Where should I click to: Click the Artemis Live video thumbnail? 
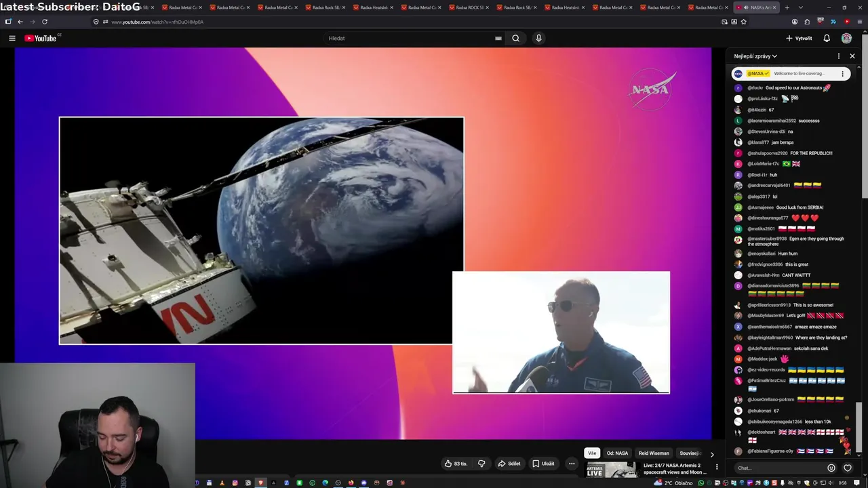point(611,469)
